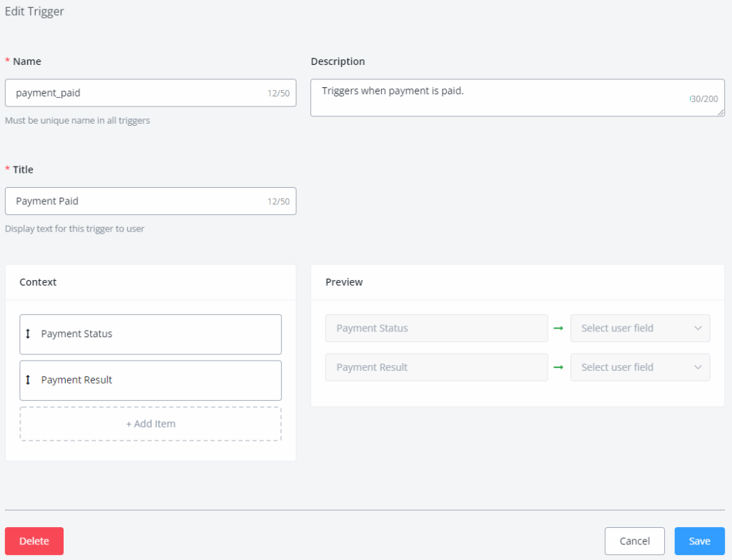Cancel editing the trigger
The height and width of the screenshot is (560, 732).
point(634,541)
